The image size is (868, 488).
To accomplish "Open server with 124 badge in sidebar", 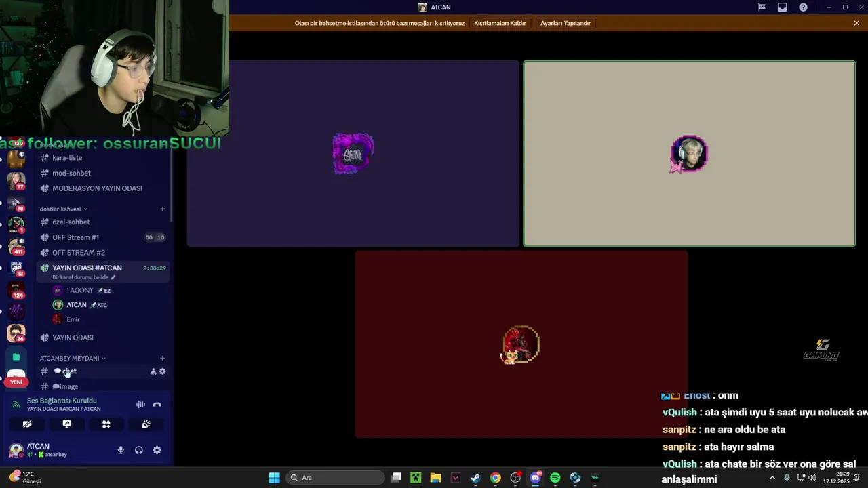I will (16, 289).
